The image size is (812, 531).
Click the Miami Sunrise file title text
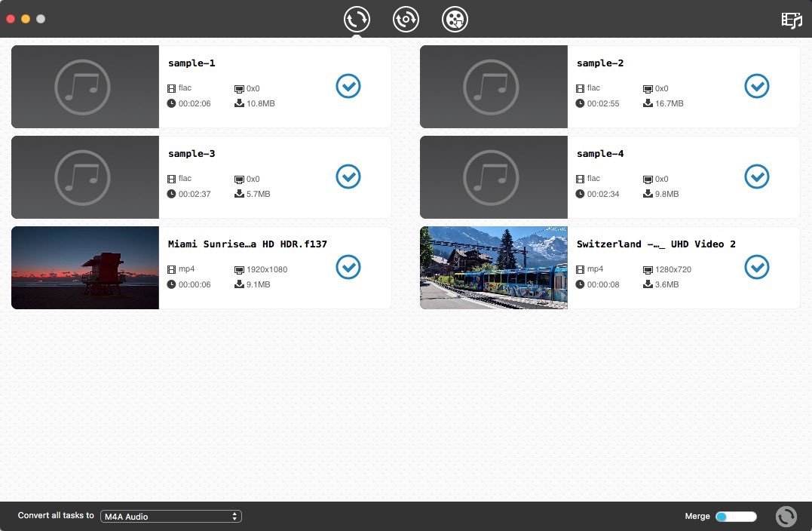(247, 244)
